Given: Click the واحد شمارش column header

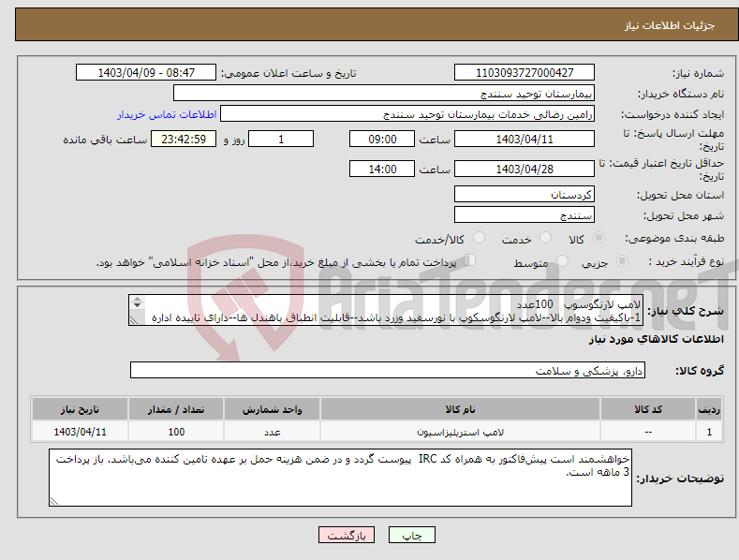Looking at the screenshot, I should (272, 409).
